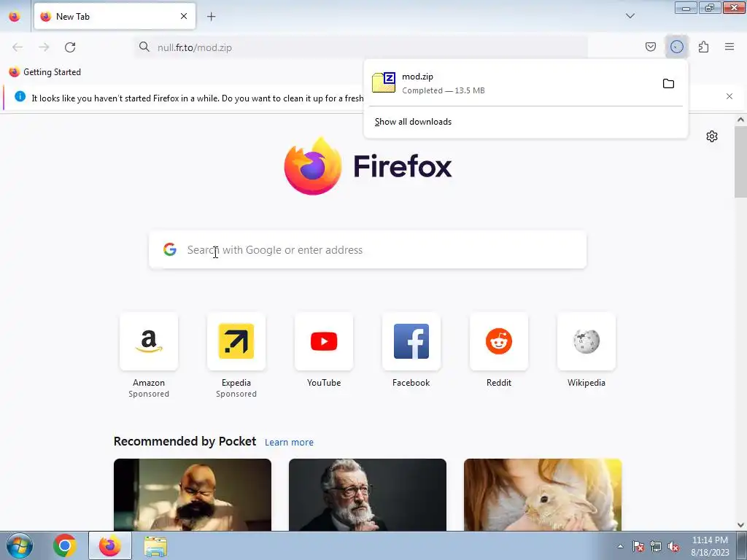Select Firefox taskbar button
747x560 pixels.
110,545
